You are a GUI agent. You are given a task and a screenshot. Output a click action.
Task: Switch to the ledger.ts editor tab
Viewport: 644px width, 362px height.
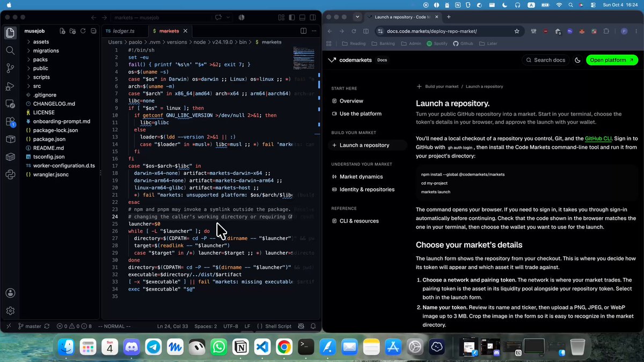122,31
